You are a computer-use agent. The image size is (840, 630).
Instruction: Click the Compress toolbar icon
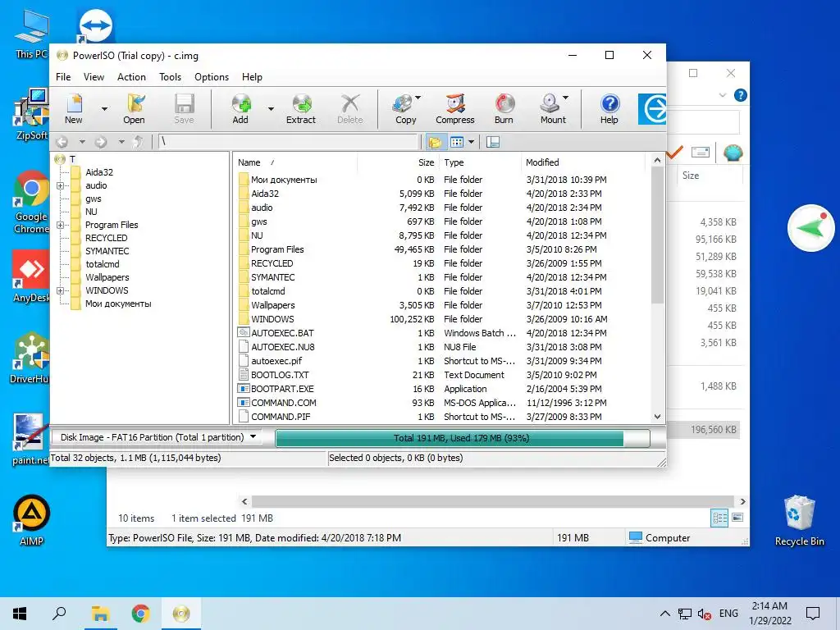[x=454, y=109]
